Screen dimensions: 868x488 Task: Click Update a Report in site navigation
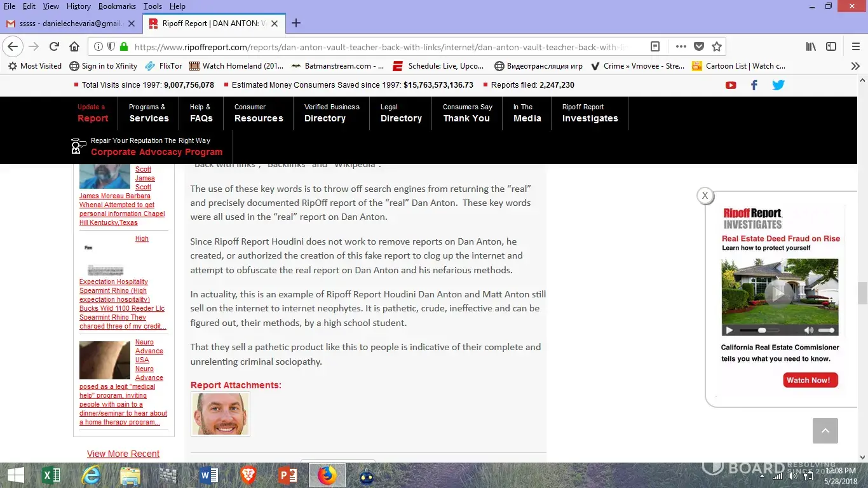[93, 113]
